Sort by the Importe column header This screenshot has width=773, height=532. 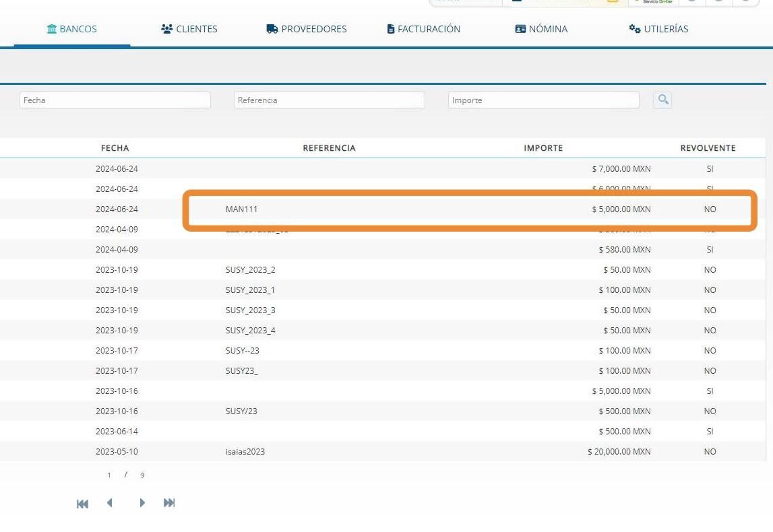(543, 148)
